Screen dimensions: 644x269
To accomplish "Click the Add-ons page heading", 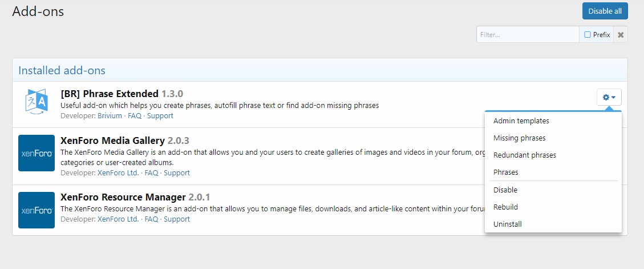I will coord(38,11).
